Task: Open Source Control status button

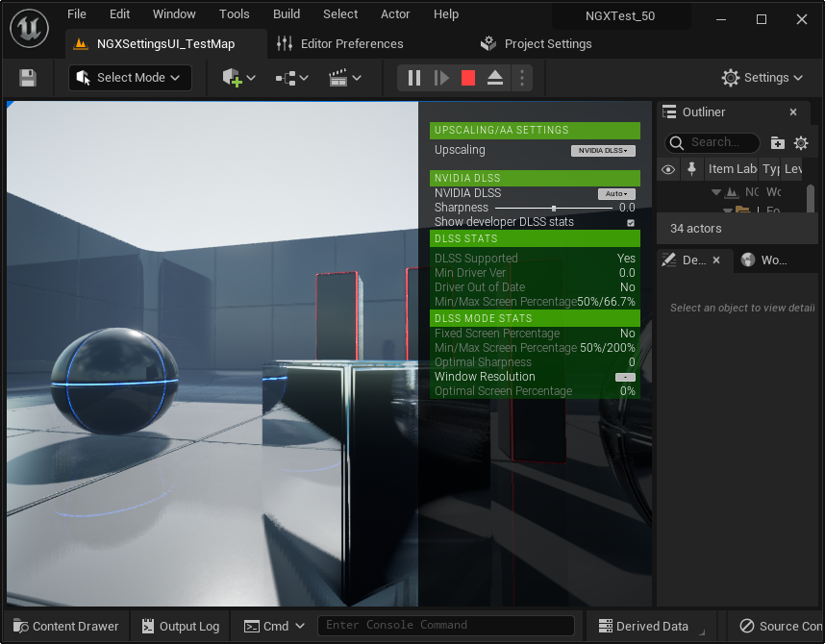Action: point(780,626)
